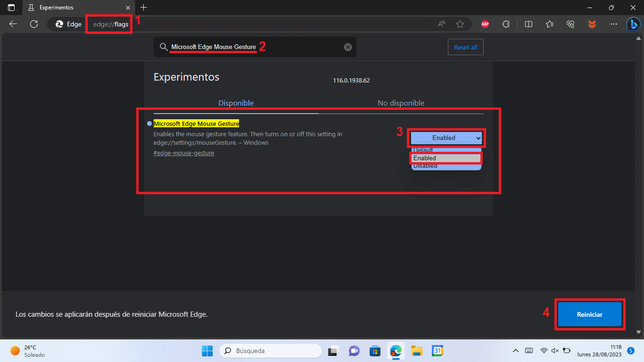Open Browser essentials heart icon
The image size is (644, 362).
pyautogui.click(x=570, y=24)
